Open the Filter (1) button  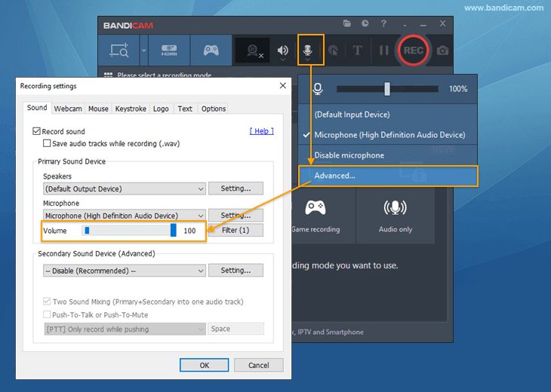point(235,230)
